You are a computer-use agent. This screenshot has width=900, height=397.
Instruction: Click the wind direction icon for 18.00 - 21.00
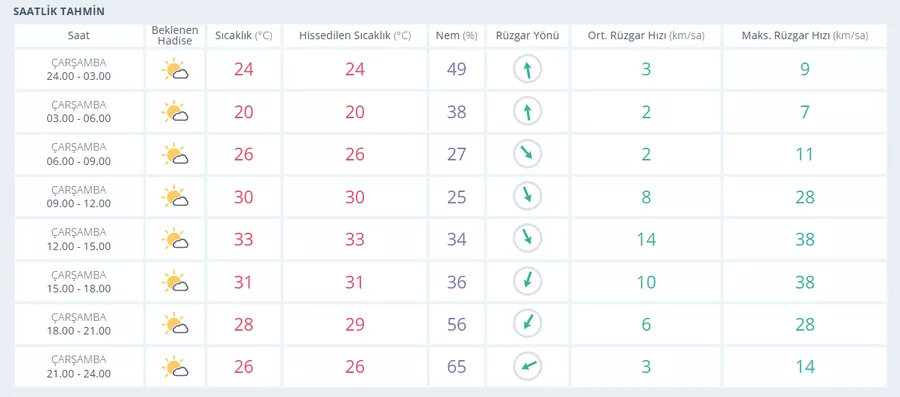[527, 324]
